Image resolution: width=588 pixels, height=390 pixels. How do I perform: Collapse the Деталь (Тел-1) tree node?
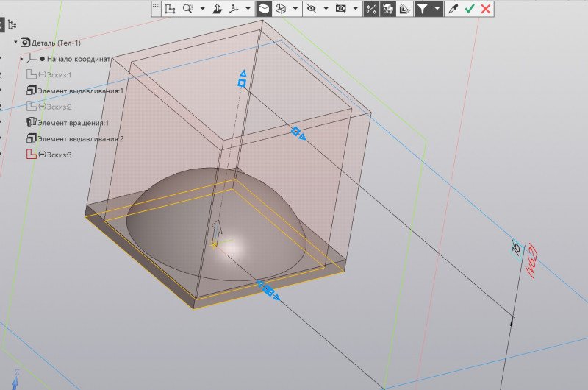15,43
